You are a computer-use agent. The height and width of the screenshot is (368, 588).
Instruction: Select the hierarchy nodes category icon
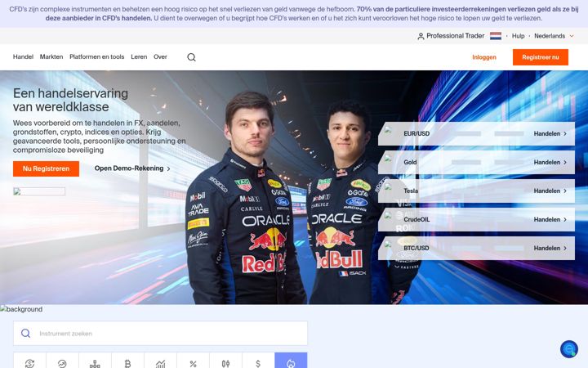click(95, 363)
